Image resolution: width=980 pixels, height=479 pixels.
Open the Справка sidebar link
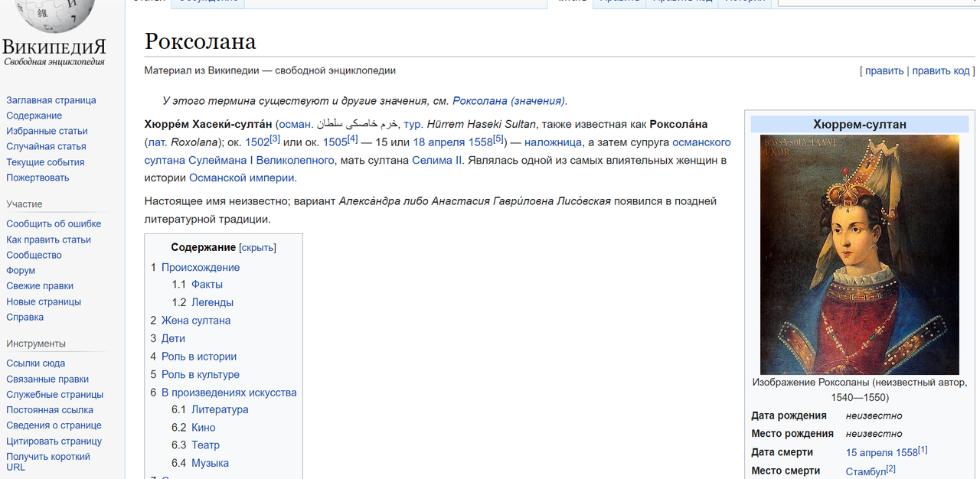click(25, 317)
